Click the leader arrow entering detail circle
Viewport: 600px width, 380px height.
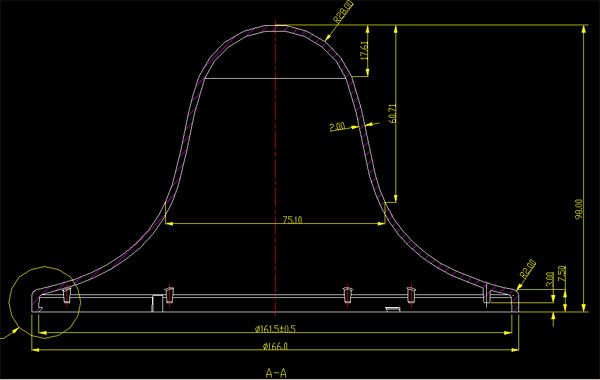9,333
